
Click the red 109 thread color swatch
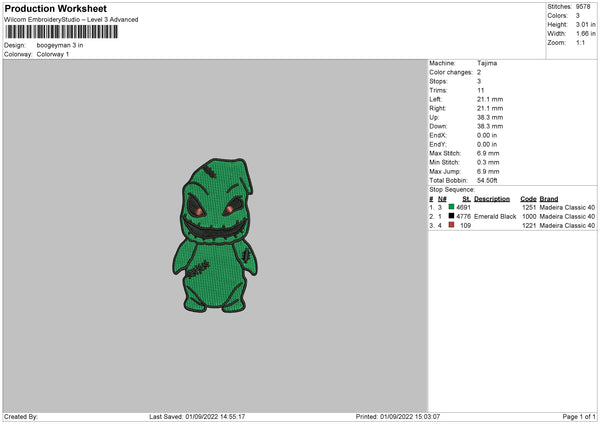pos(452,225)
